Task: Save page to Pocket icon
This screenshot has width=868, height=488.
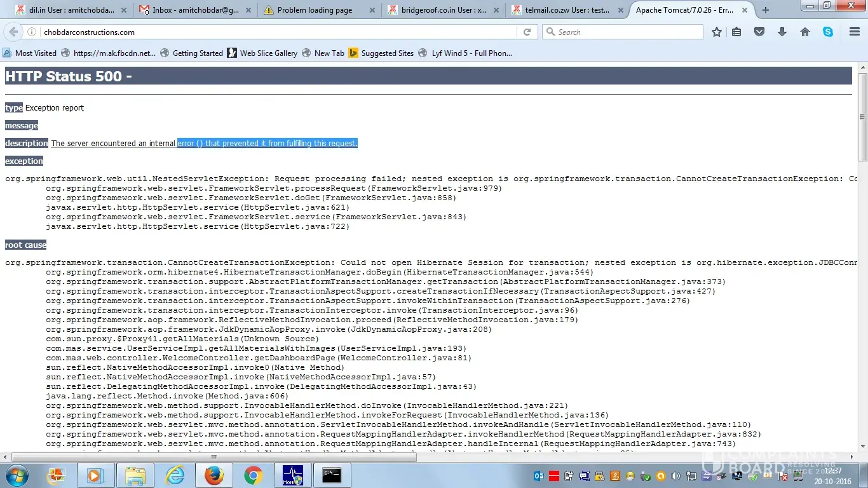Action: tap(759, 32)
